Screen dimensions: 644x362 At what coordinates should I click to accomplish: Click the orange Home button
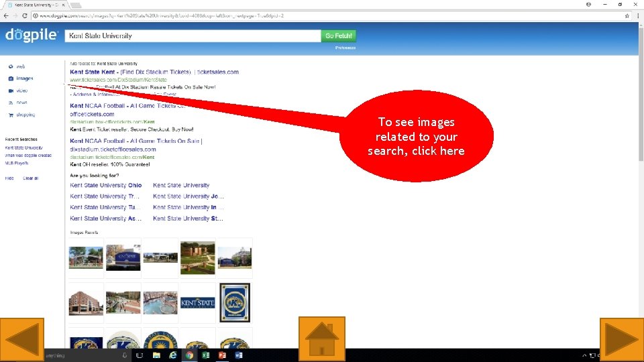pos(321,339)
